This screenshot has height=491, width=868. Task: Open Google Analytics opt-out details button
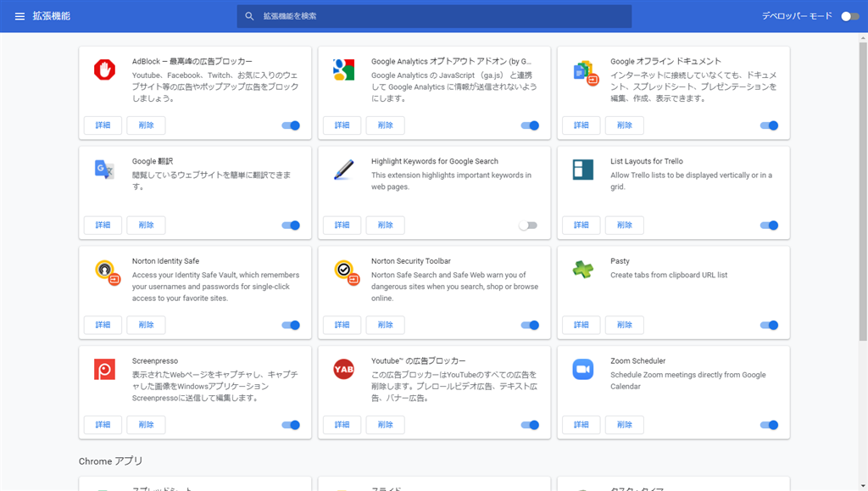point(342,126)
